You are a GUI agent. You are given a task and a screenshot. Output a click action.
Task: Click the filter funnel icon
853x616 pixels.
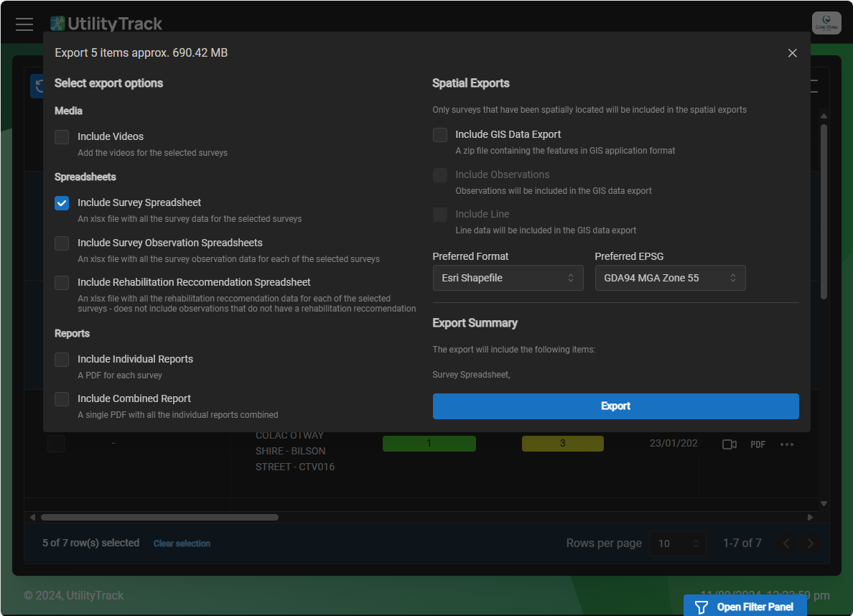pos(701,607)
